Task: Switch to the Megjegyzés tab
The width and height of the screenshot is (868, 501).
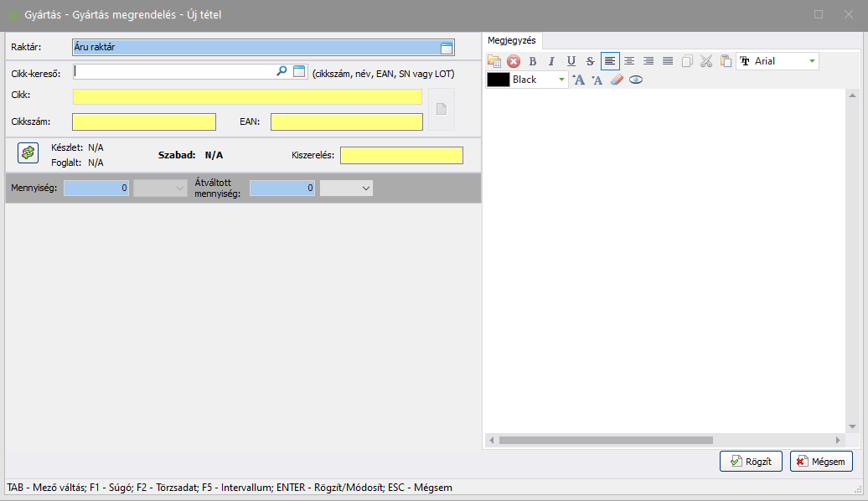Action: 512,40
